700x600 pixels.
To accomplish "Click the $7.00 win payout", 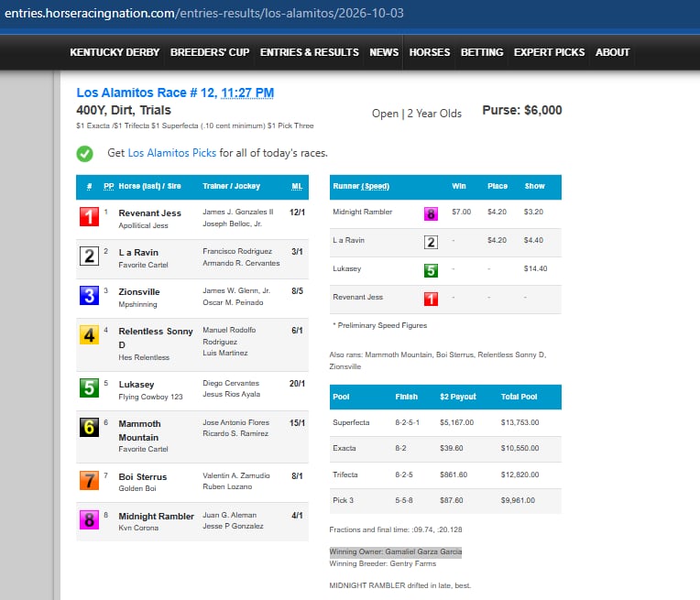I will (461, 212).
